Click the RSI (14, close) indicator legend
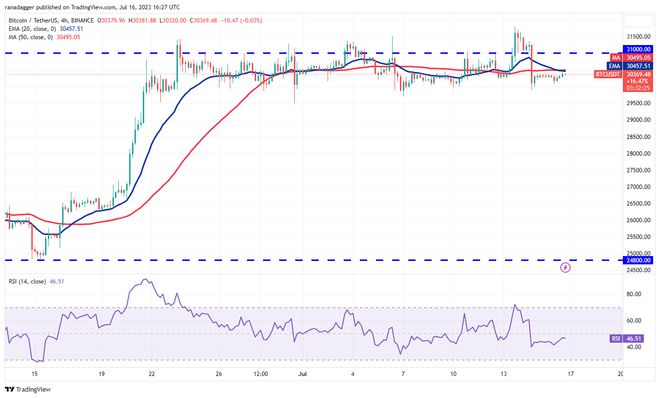Image resolution: width=660 pixels, height=398 pixels. pos(27,281)
